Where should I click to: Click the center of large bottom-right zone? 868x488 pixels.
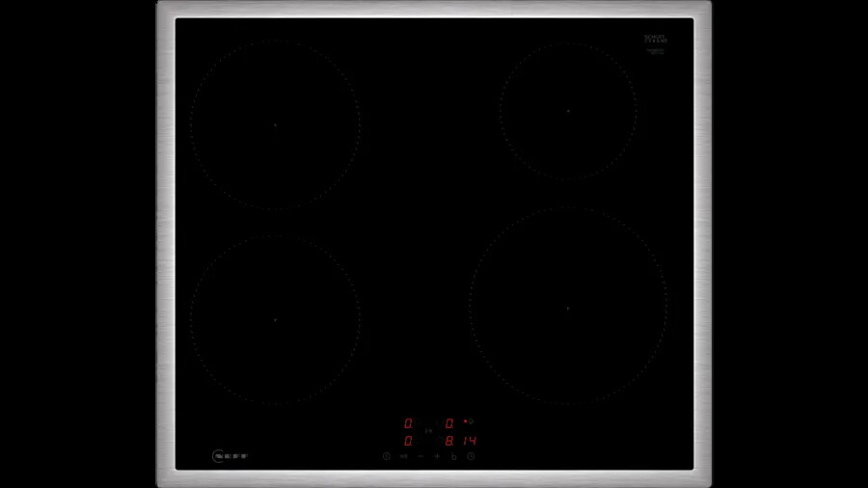click(x=568, y=308)
